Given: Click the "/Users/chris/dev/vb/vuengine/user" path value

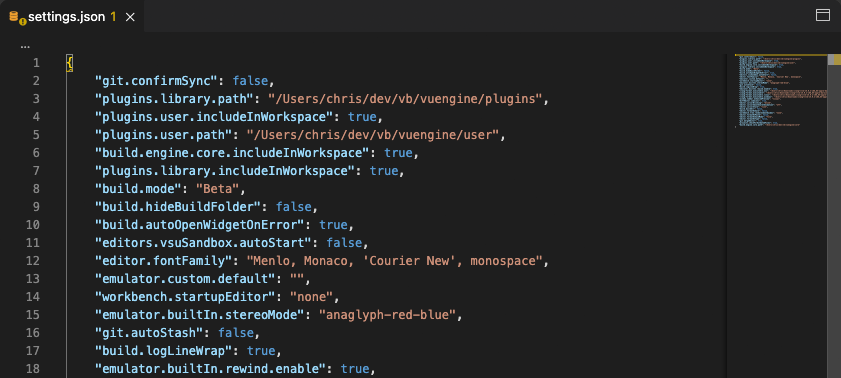Looking at the screenshot, I should click(x=373, y=135).
